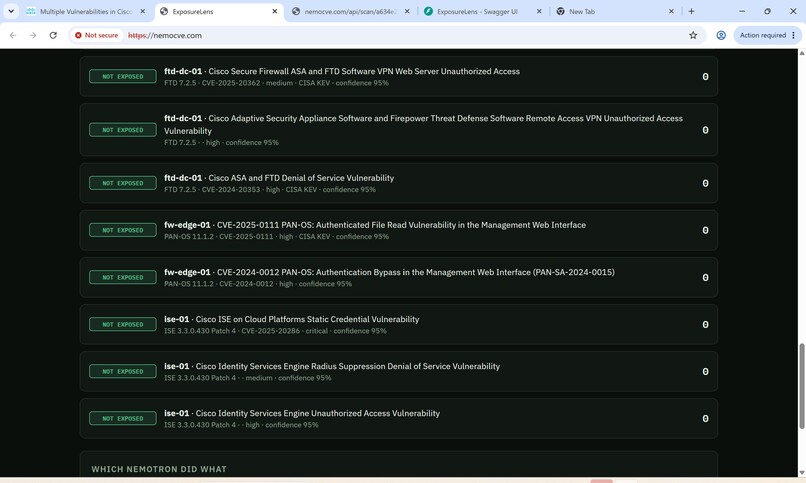Reload the page
This screenshot has height=483, width=806.
pyautogui.click(x=53, y=35)
